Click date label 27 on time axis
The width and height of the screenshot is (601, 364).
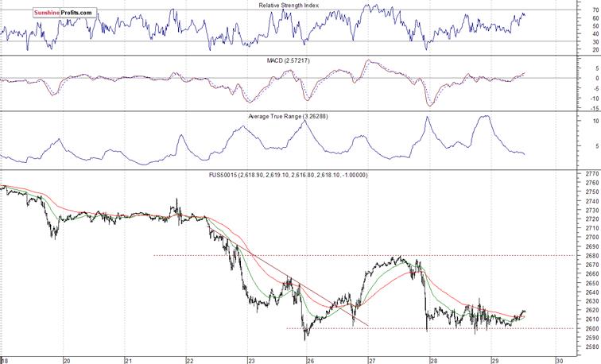click(372, 361)
